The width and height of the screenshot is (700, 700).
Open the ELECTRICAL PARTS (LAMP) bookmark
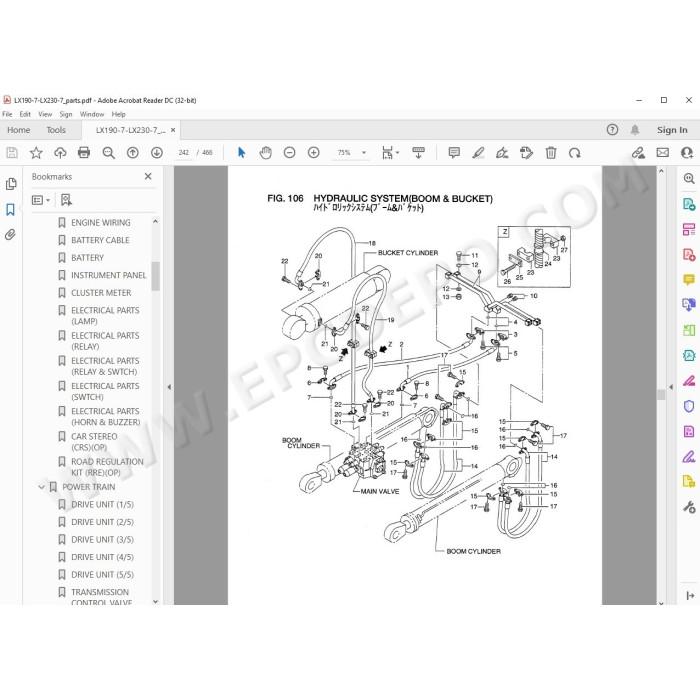(x=105, y=316)
